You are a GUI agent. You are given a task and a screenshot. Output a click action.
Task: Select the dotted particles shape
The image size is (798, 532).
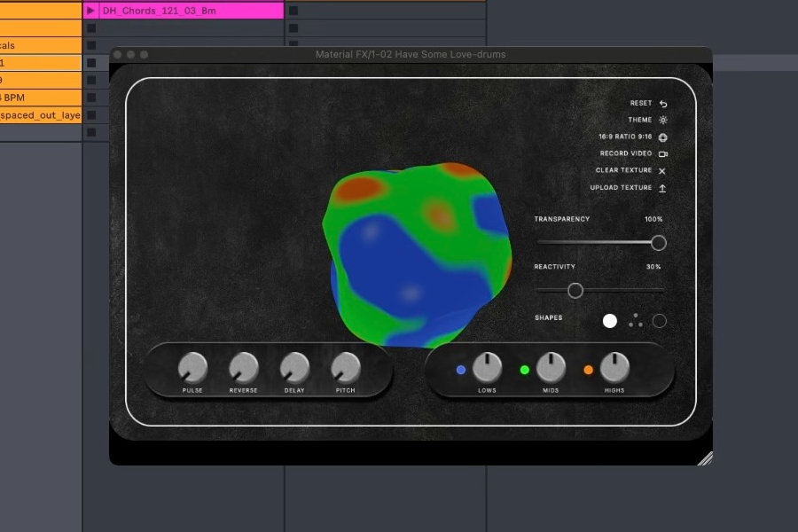click(635, 321)
